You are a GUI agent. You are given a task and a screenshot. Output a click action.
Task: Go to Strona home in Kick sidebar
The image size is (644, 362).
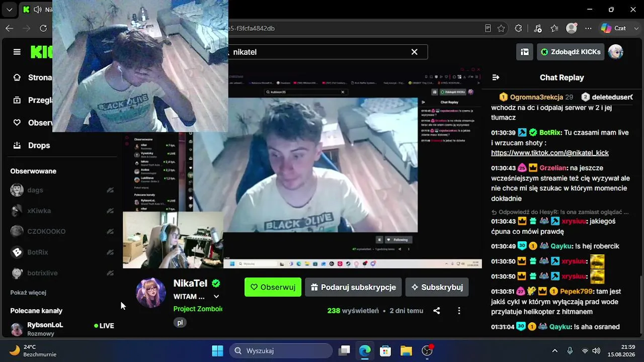pyautogui.click(x=33, y=77)
